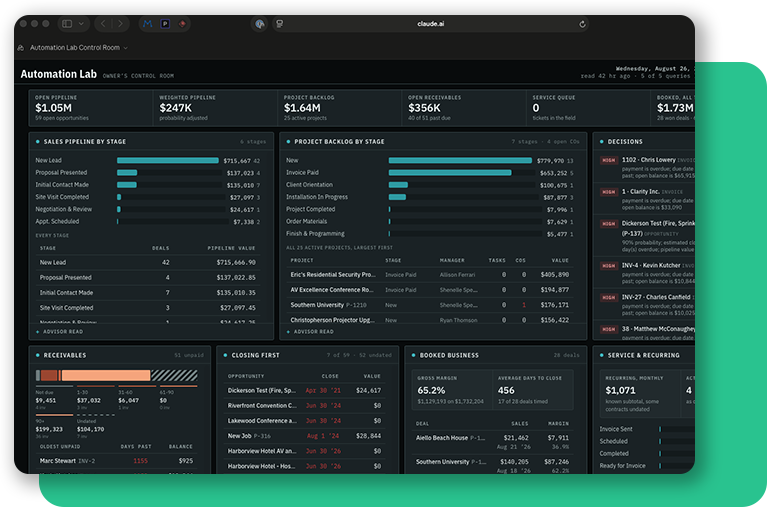Open the Southern University P-1210 project row
Image resolution: width=780 pixels, height=526 pixels.
pyautogui.click(x=430, y=305)
